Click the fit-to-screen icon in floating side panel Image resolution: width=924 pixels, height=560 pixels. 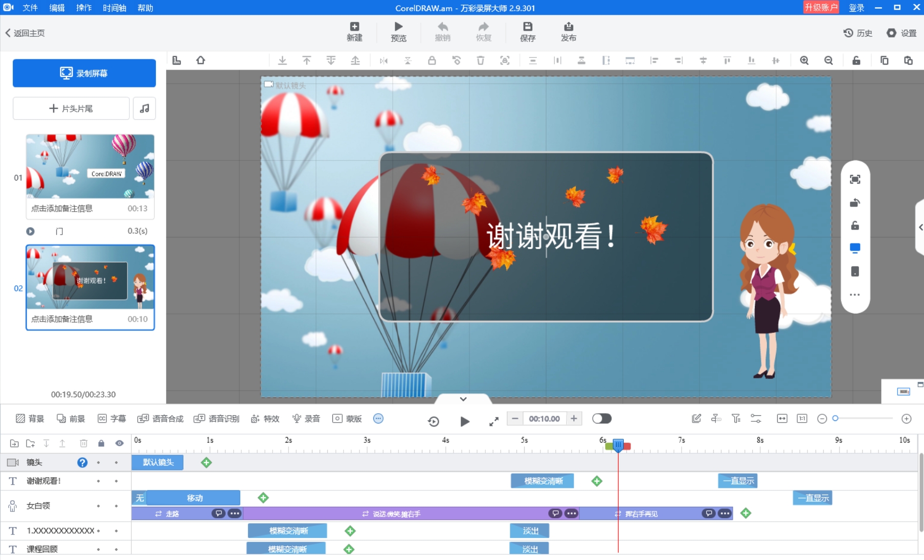(855, 179)
